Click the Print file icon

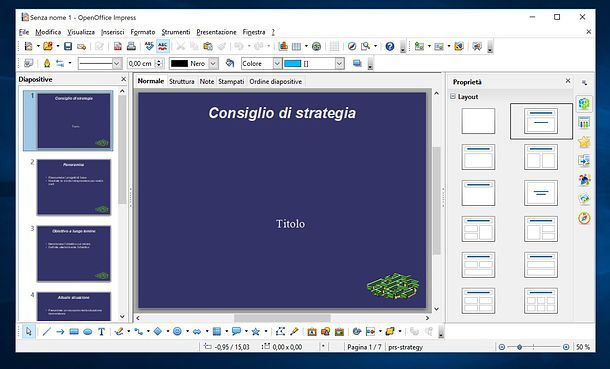(x=131, y=46)
